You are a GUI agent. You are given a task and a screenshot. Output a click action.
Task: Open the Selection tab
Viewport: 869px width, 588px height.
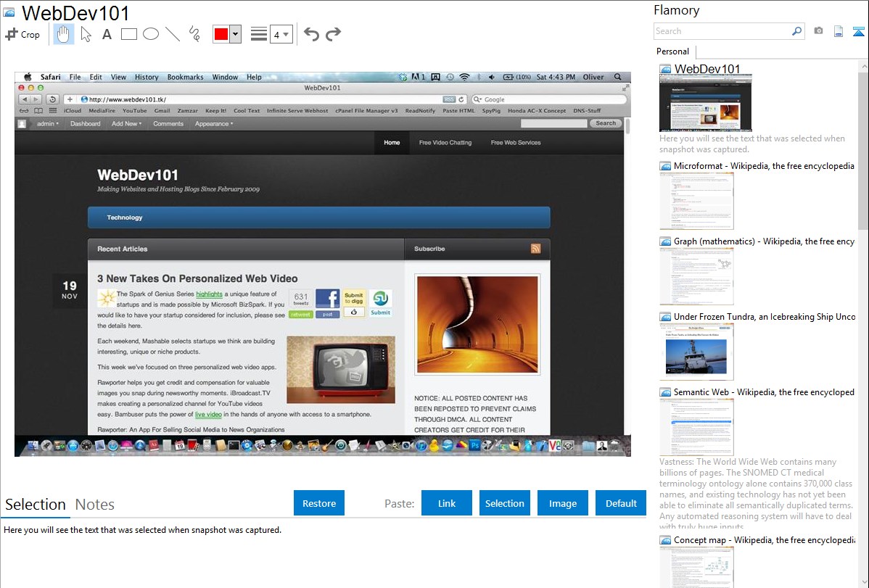coord(36,505)
